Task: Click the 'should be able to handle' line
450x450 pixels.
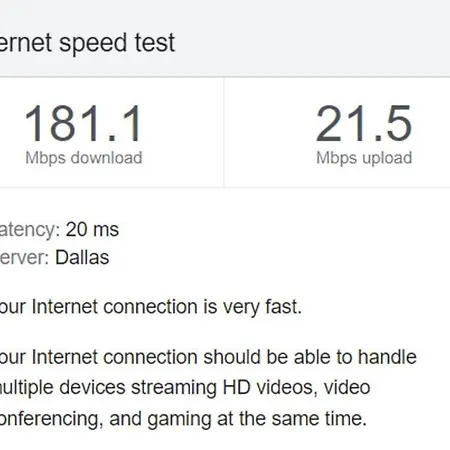Action: coord(208,357)
